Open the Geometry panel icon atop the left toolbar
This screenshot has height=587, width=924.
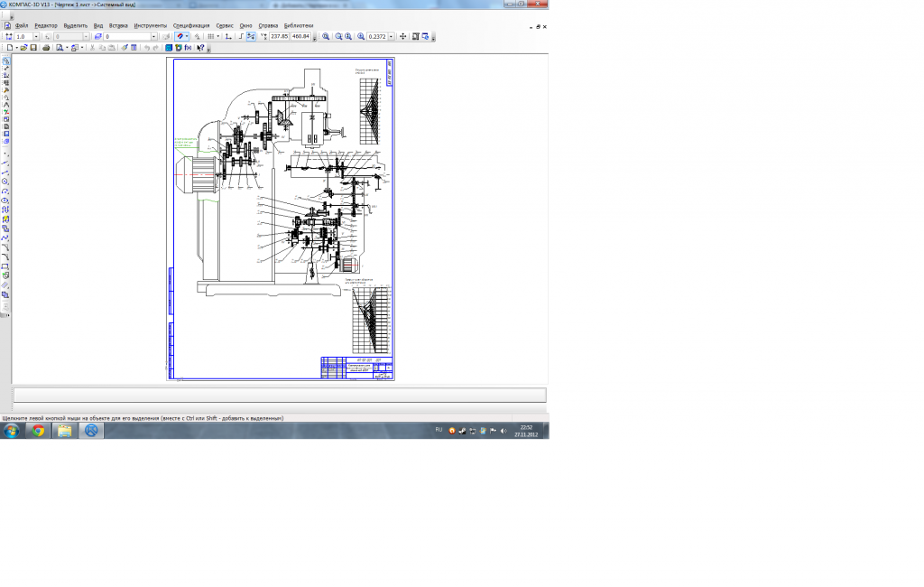point(5,61)
